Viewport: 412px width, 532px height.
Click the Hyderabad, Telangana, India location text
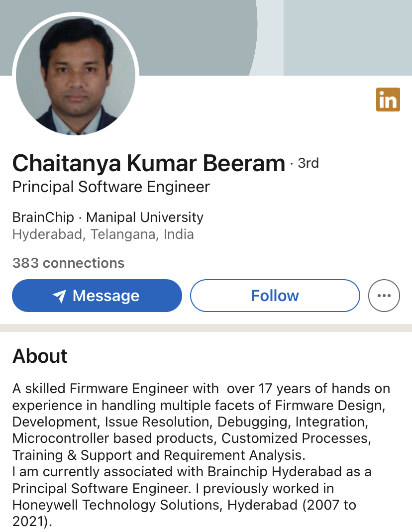[103, 234]
